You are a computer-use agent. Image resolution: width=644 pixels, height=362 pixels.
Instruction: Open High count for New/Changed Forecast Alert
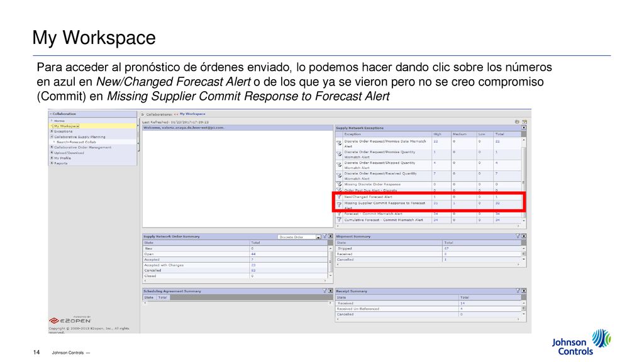pyautogui.click(x=435, y=197)
